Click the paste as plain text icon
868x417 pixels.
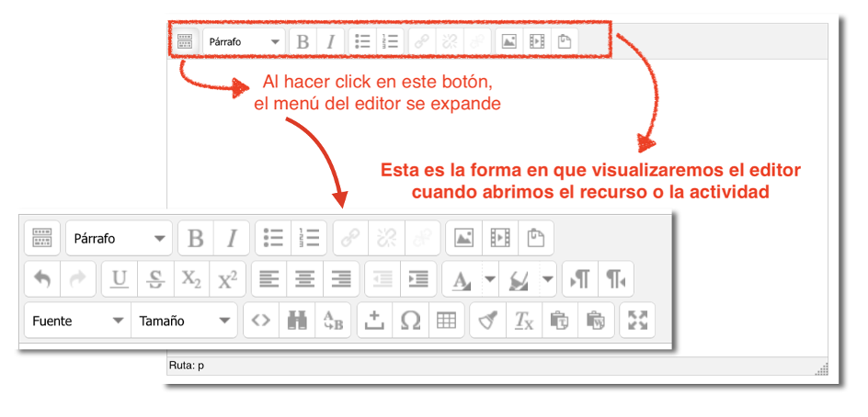[560, 321]
